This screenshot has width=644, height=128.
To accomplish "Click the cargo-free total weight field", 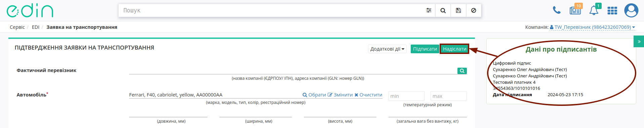I will (x=428, y=113).
